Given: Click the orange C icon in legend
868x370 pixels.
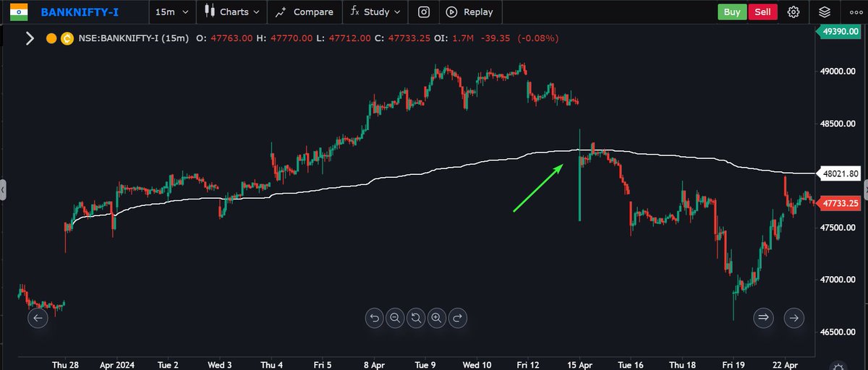Looking at the screenshot, I should [67, 39].
